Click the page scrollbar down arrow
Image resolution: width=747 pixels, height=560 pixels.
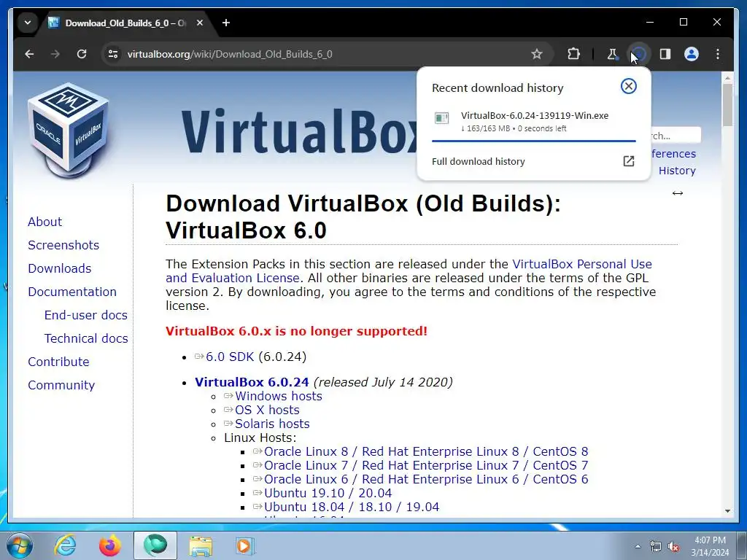click(x=727, y=511)
